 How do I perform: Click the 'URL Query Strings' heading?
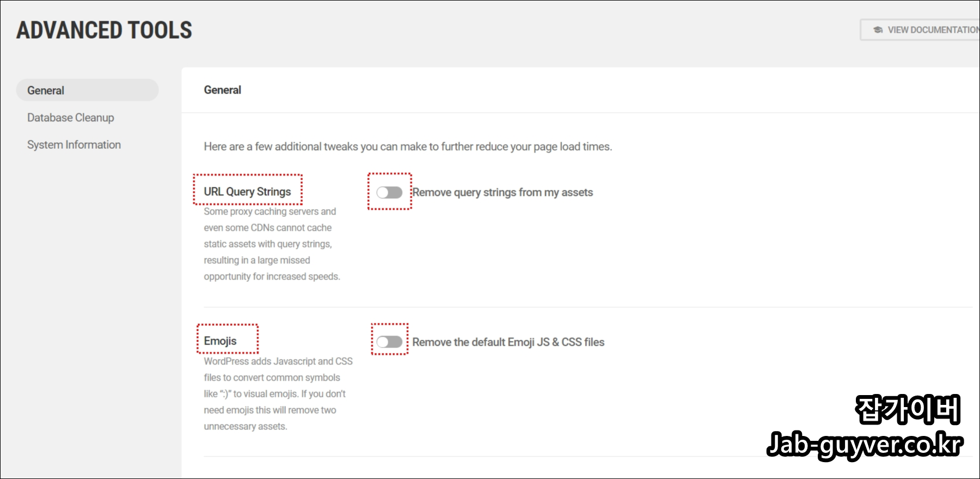(x=247, y=191)
